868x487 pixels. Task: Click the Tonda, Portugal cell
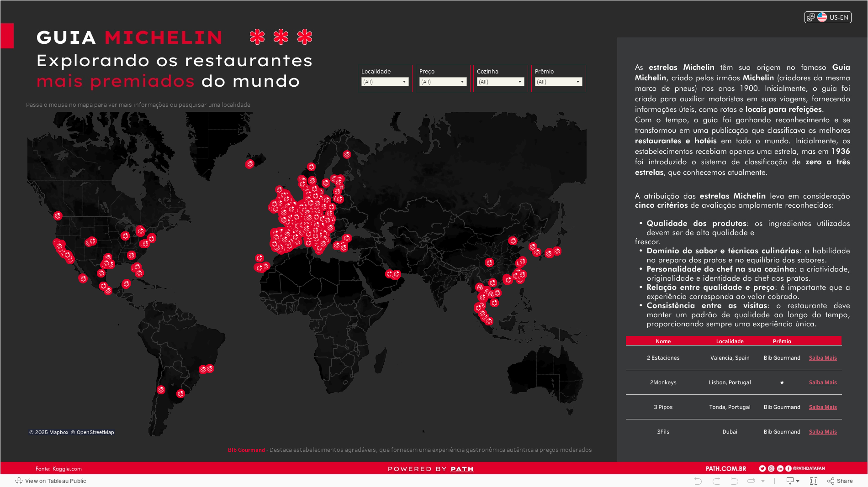click(x=730, y=407)
